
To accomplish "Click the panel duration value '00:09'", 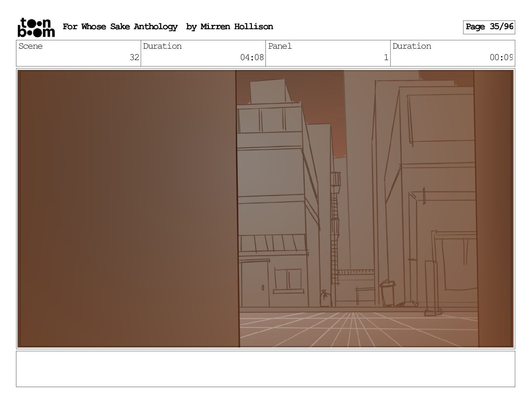I will [x=501, y=57].
